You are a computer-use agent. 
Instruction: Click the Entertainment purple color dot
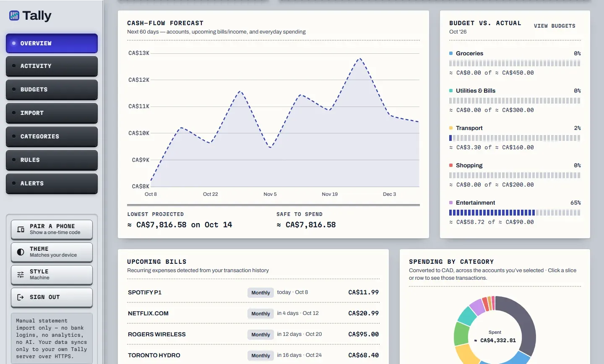click(451, 203)
